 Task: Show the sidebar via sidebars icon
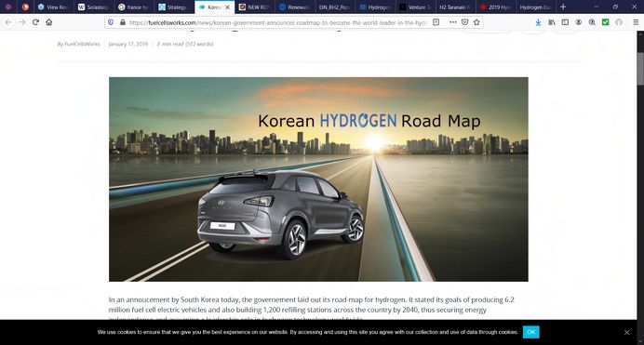(x=565, y=22)
